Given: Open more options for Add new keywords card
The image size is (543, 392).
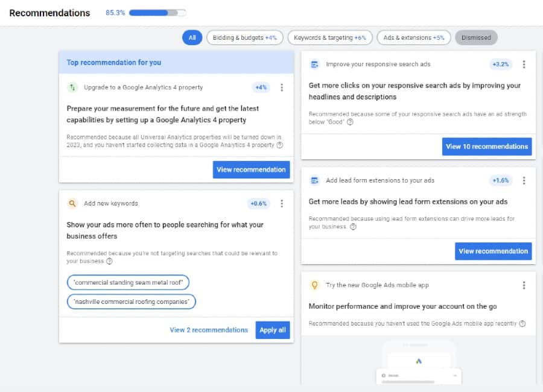Looking at the screenshot, I should (282, 204).
